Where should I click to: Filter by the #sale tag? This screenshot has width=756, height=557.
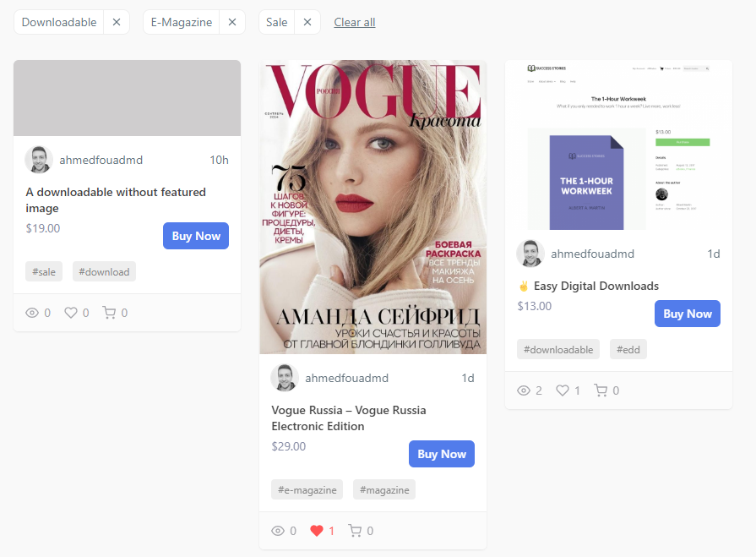[x=44, y=271]
